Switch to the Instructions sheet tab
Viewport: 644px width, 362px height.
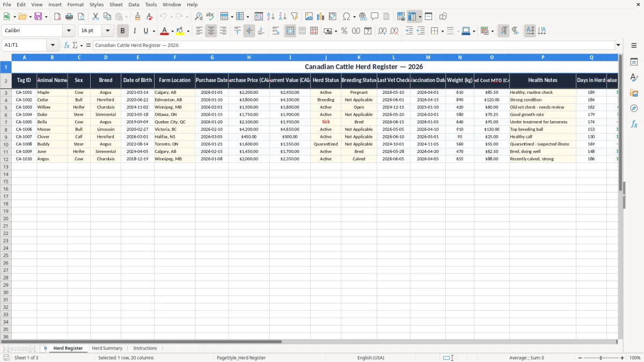[145, 349]
